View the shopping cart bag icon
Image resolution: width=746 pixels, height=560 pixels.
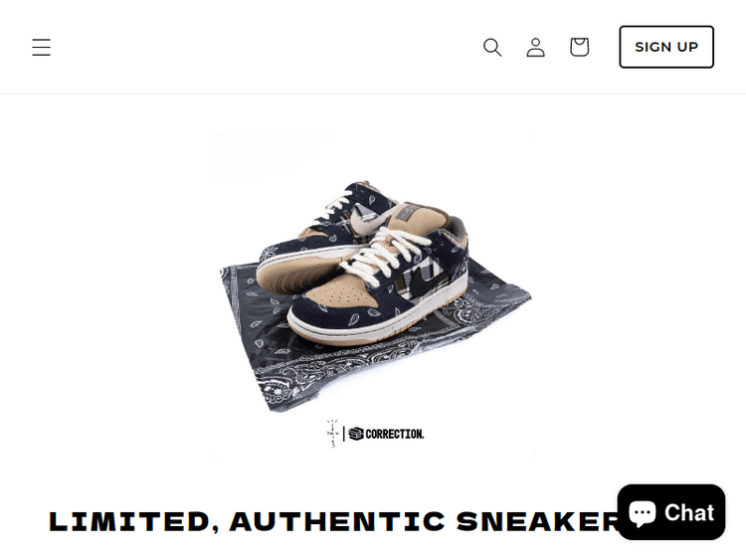pyautogui.click(x=580, y=47)
